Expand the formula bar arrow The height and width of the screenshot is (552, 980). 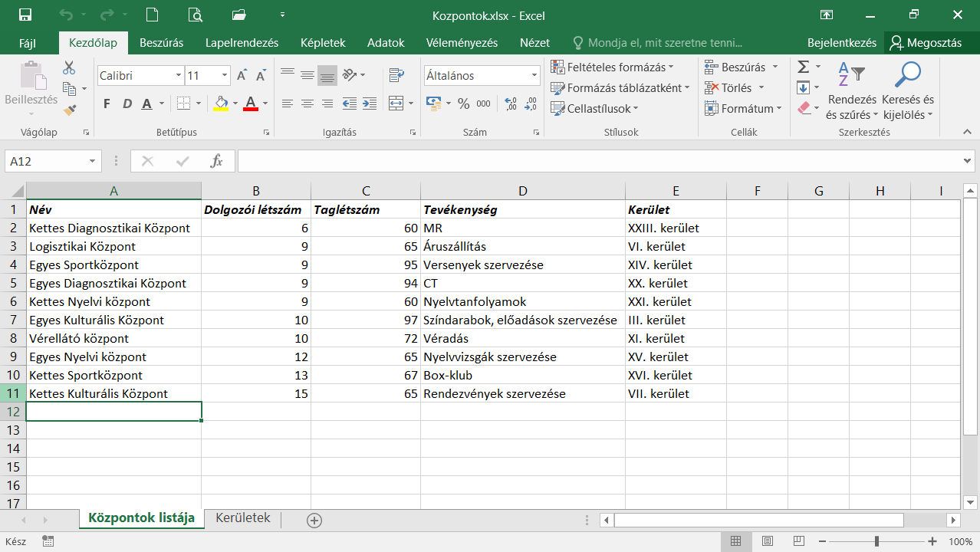tap(967, 161)
